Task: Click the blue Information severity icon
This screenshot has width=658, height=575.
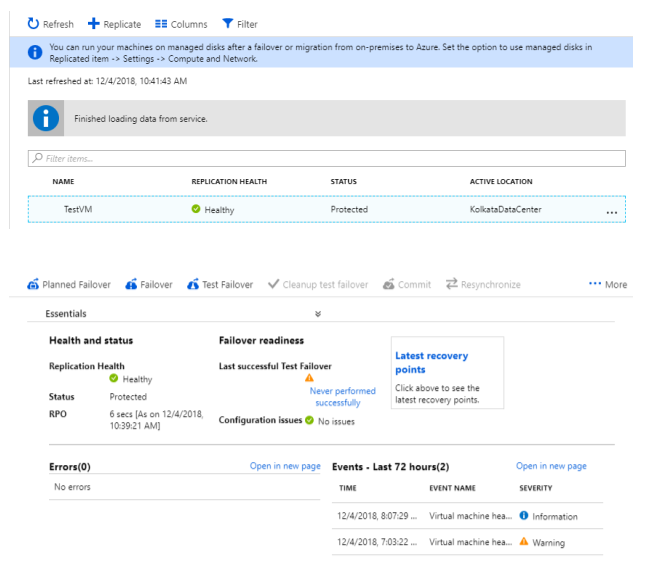Action: [524, 515]
